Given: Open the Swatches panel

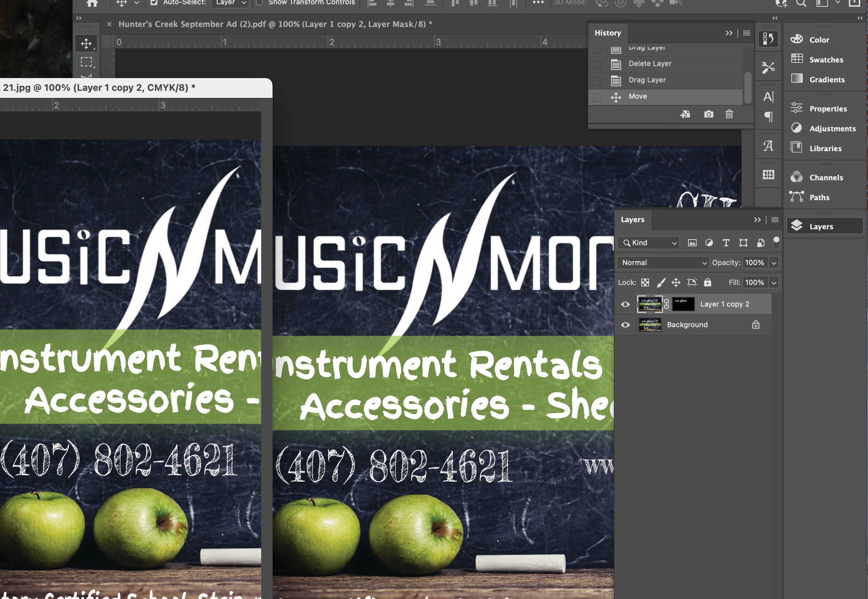Looking at the screenshot, I should tap(826, 60).
